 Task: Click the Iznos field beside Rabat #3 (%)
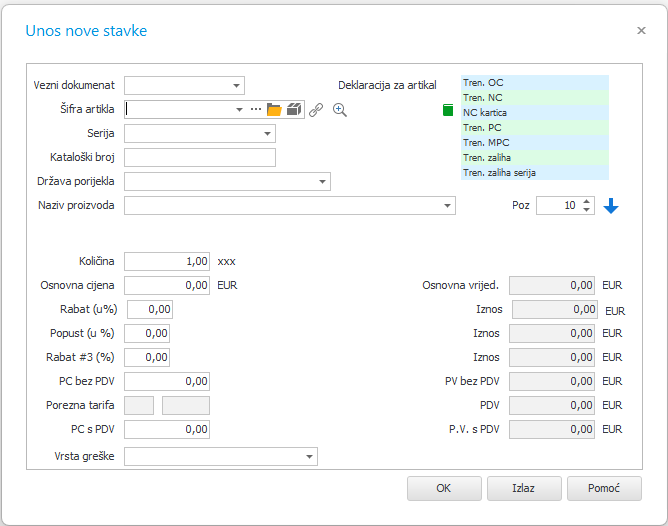552,357
